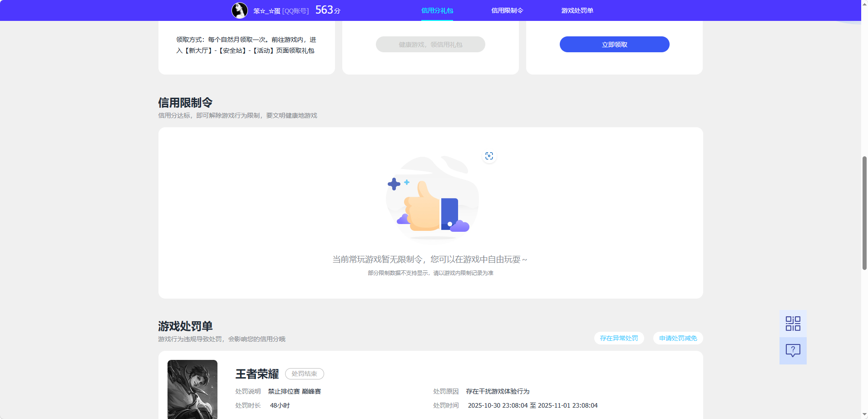
Task: Switch to 信用限制令 tab
Action: (x=507, y=10)
